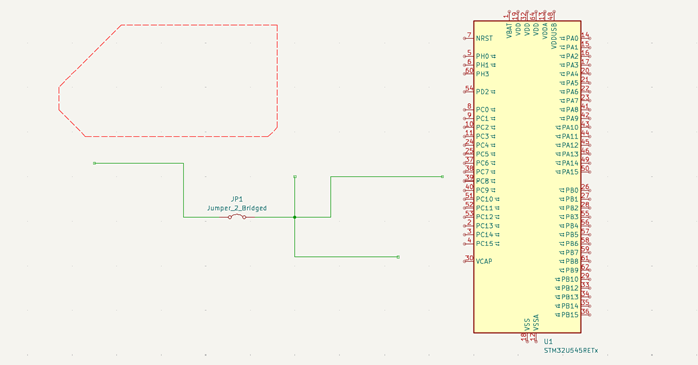This screenshot has width=698, height=365.
Task: Select the JP1 bridged jumper symbol
Action: tap(237, 217)
